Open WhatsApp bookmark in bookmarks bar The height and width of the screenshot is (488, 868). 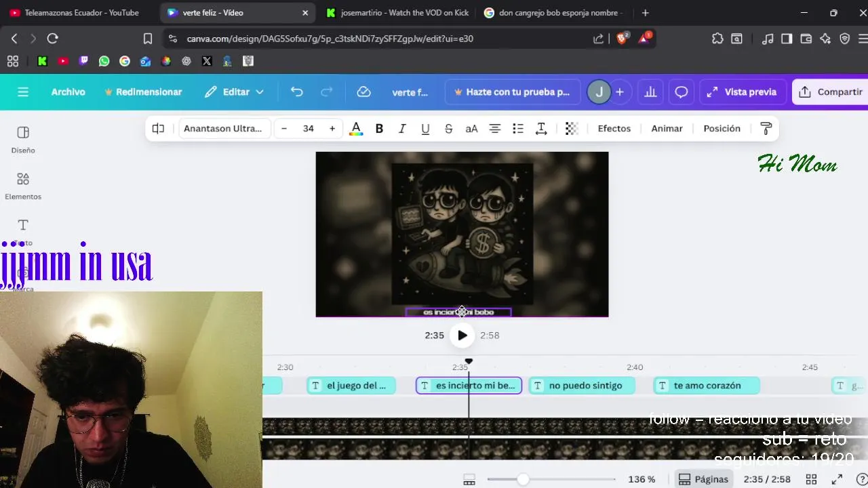[104, 61]
